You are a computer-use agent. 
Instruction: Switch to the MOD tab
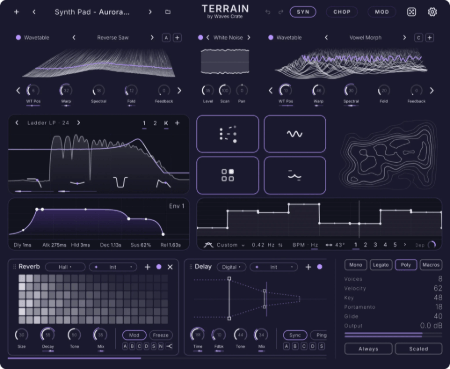(382, 12)
